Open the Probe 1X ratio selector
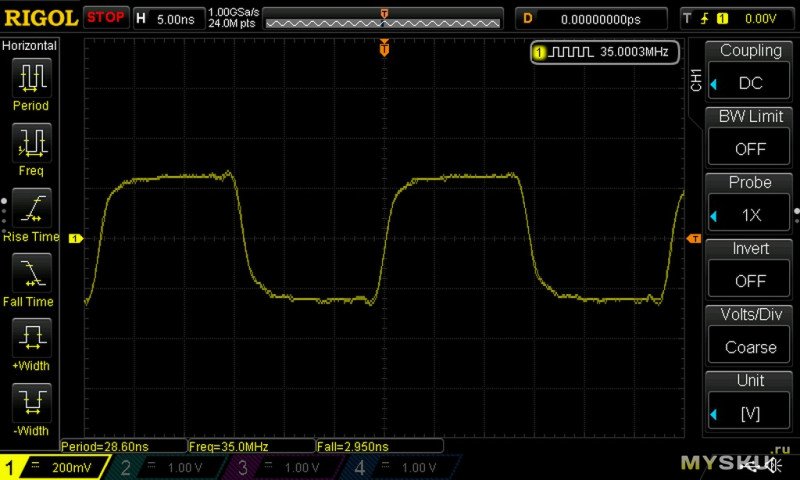Image resolution: width=800 pixels, height=480 pixels. pos(750,215)
